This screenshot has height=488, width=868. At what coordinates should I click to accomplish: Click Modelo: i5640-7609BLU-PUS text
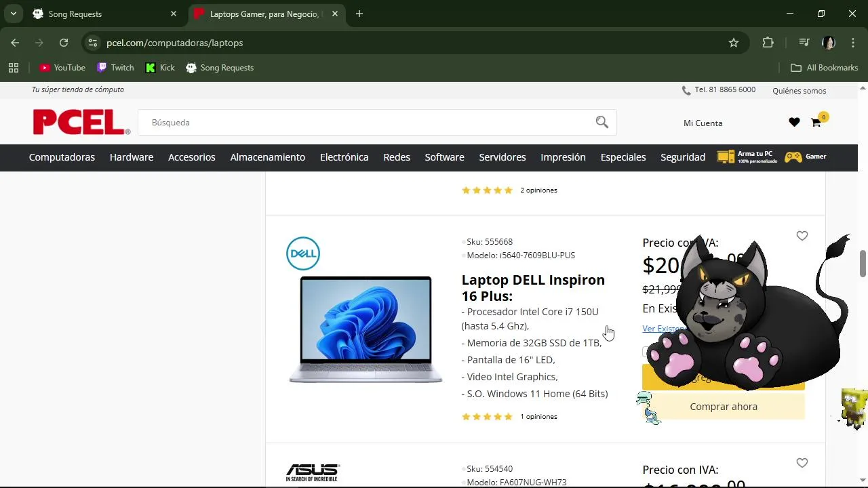pos(521,256)
